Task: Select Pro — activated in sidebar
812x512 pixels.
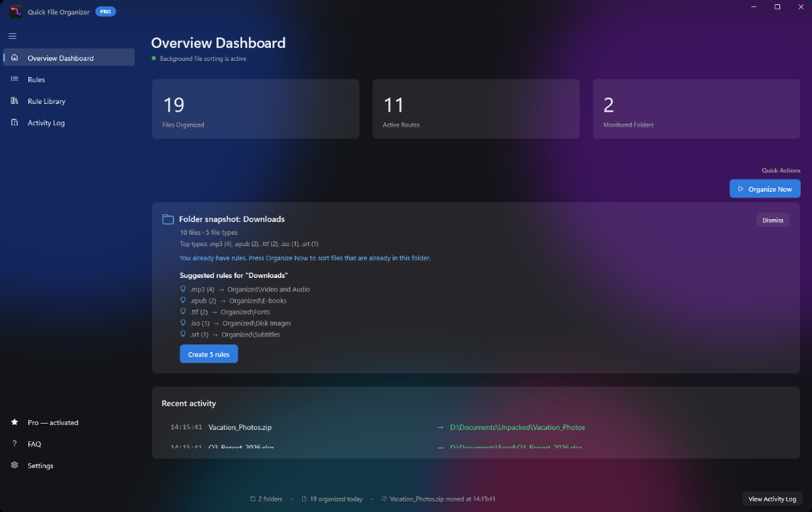Action: tap(69, 422)
